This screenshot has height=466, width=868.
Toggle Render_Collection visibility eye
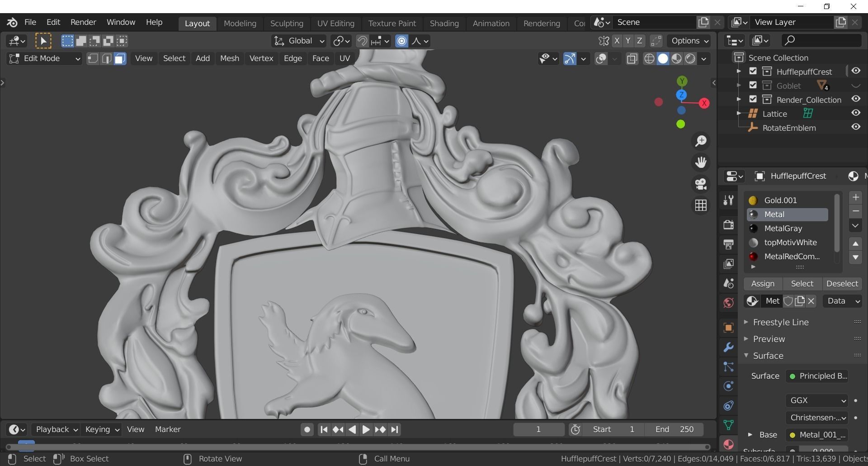pos(855,99)
